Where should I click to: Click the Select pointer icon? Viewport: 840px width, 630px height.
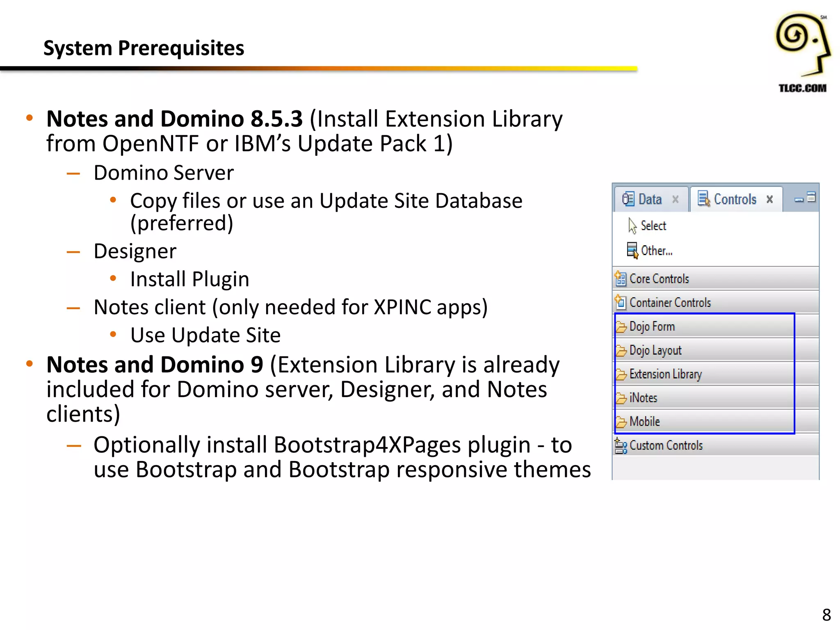(x=632, y=226)
